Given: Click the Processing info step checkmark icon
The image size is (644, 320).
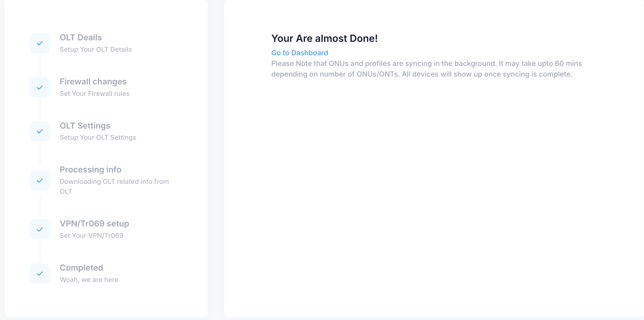Looking at the screenshot, I should [x=40, y=181].
